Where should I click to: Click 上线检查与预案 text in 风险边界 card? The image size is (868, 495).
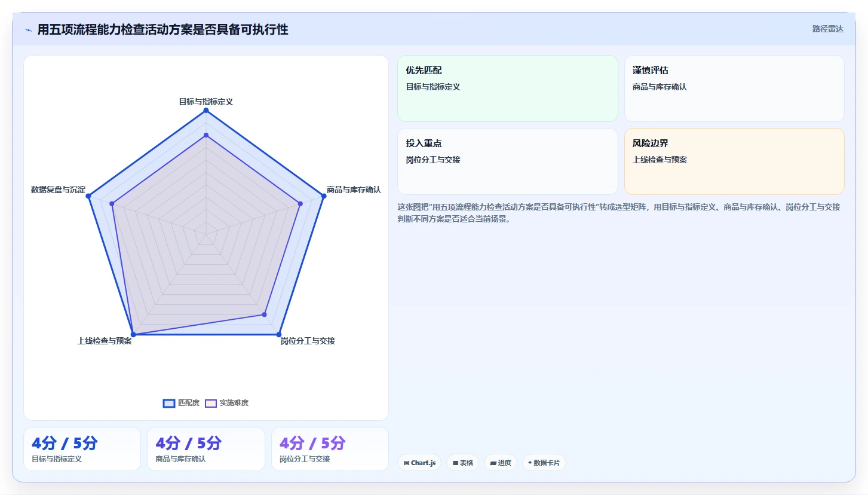[660, 160]
